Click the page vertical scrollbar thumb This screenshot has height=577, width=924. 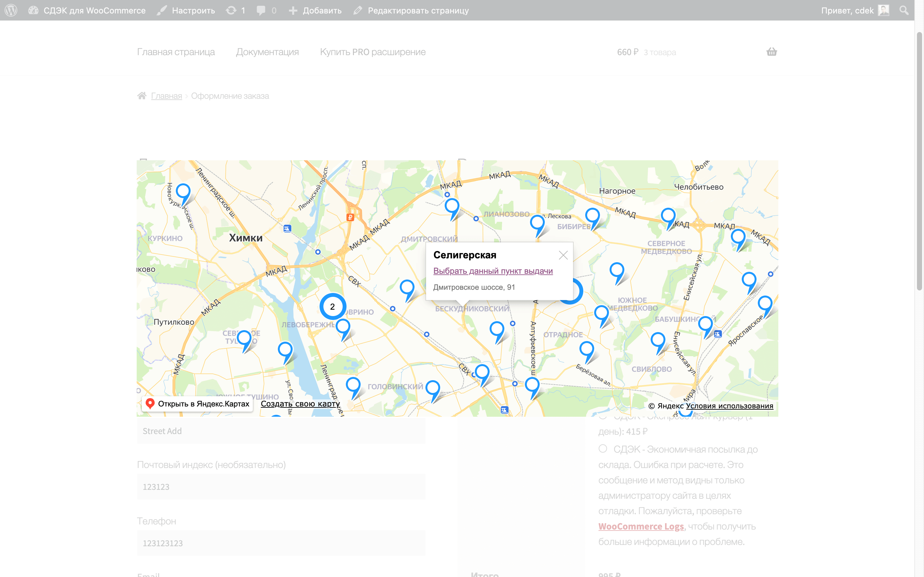tap(919, 160)
